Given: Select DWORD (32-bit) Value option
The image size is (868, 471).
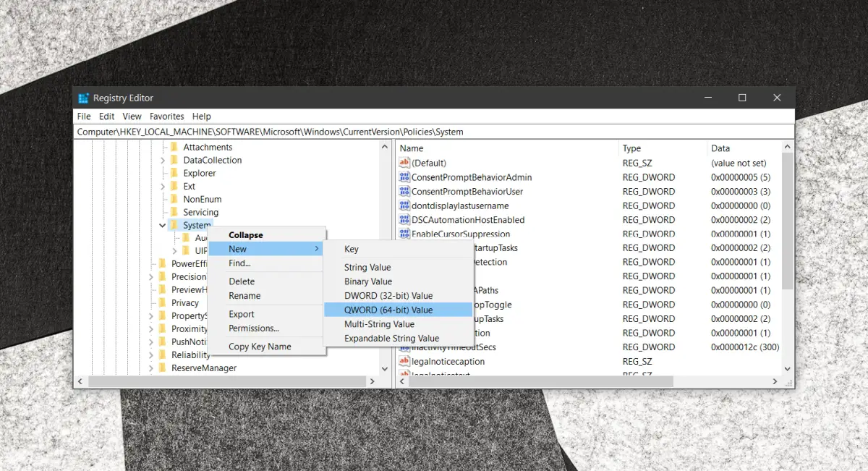Looking at the screenshot, I should pos(388,295).
